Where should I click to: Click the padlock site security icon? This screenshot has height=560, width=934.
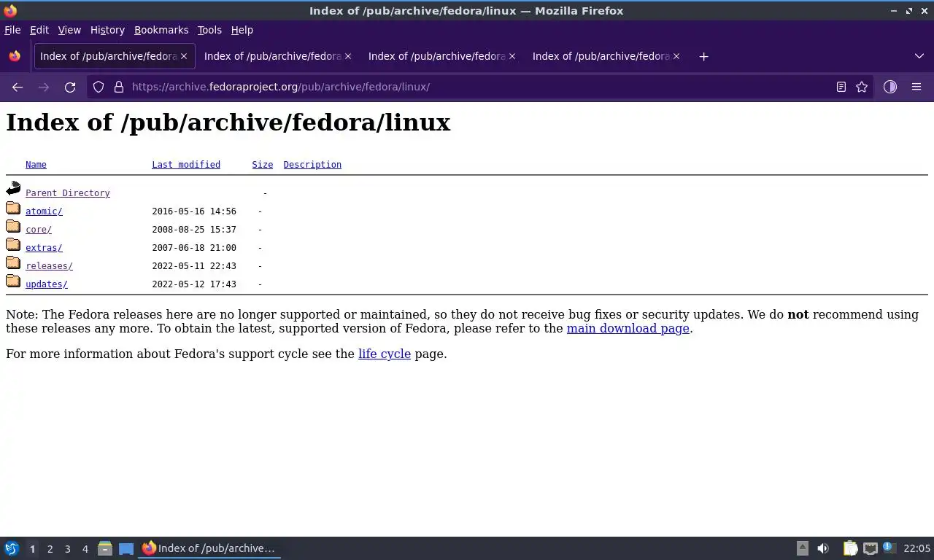[119, 87]
